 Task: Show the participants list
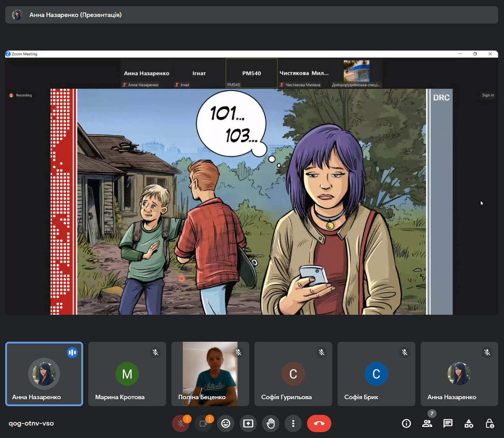pos(427,423)
